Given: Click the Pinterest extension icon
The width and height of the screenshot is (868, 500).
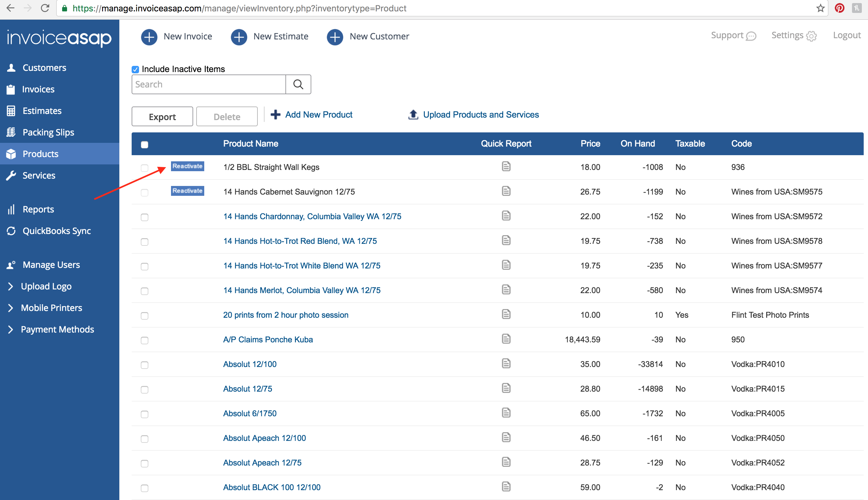Looking at the screenshot, I should [x=839, y=8].
